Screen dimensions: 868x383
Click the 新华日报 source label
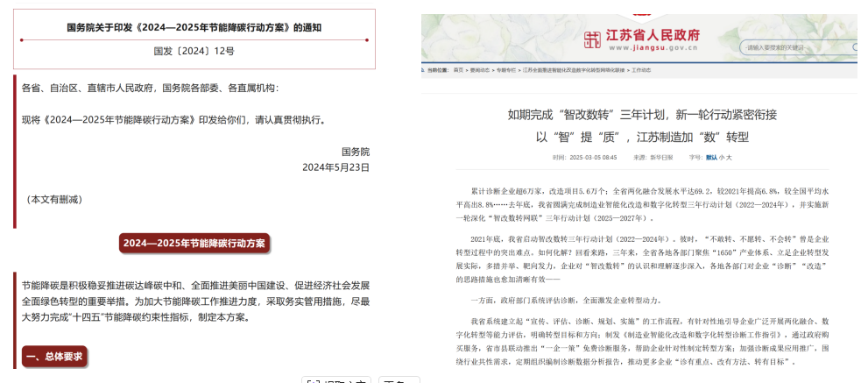pyautogui.click(x=661, y=157)
